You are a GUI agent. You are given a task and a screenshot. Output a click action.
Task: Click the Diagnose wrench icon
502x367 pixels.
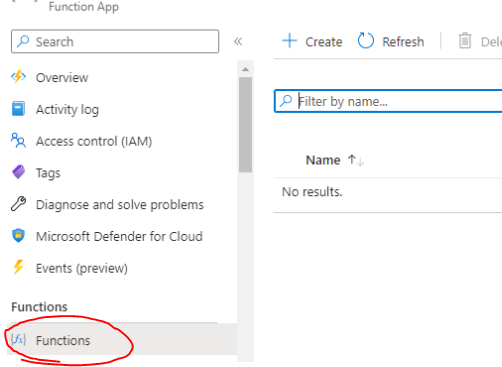pyautogui.click(x=18, y=204)
